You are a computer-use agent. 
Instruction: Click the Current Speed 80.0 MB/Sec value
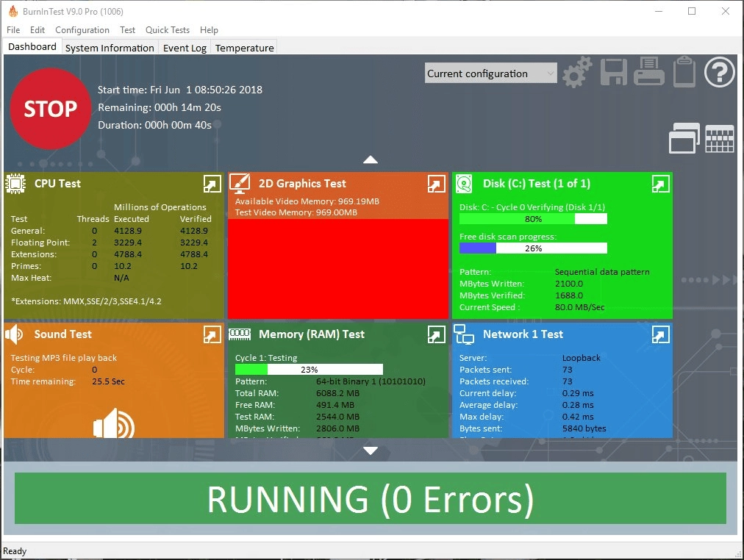(580, 307)
